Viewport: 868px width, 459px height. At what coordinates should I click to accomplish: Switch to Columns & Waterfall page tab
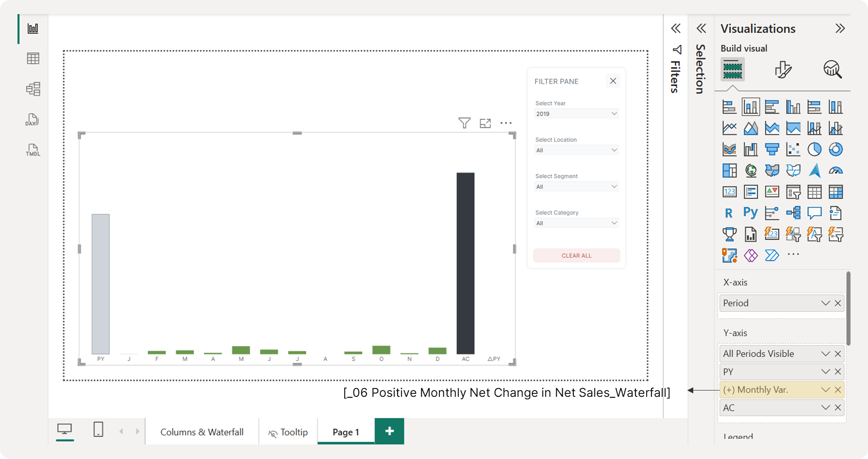202,432
